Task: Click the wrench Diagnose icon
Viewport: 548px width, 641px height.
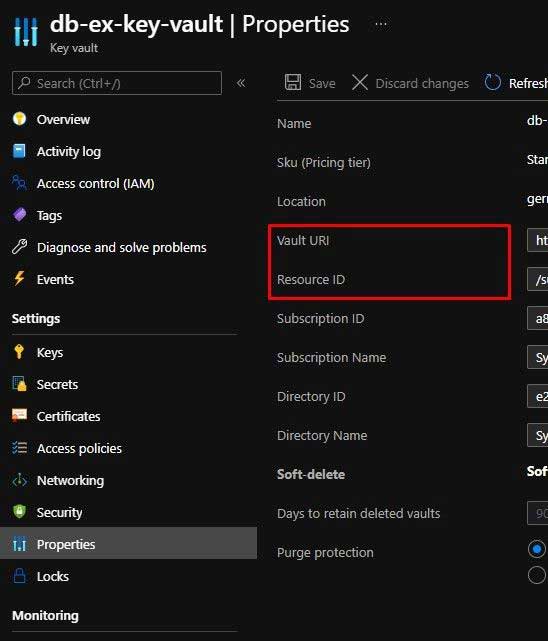Action: (x=19, y=247)
